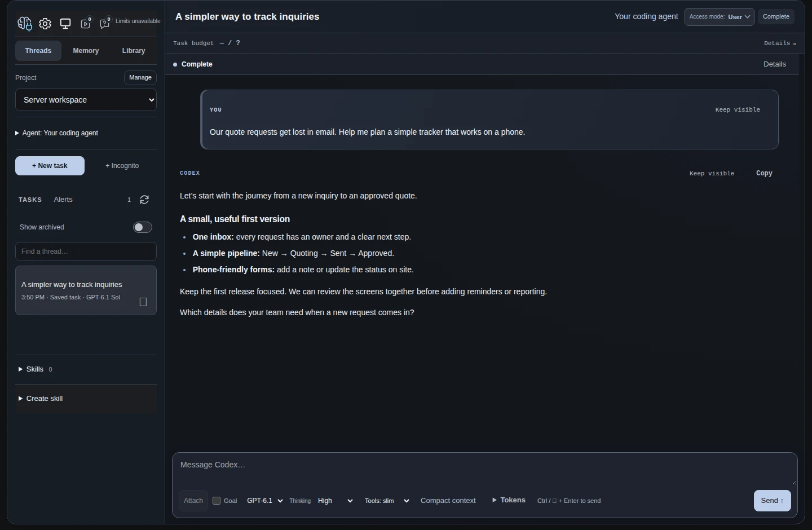Open Details in the Task budget row
This screenshot has height=530, width=812.
780,43
